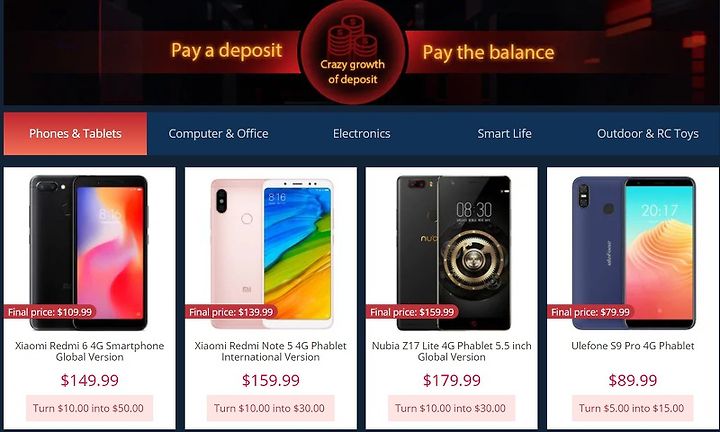Select the Phones & Tablets tab
The image size is (720, 432).
click(75, 134)
